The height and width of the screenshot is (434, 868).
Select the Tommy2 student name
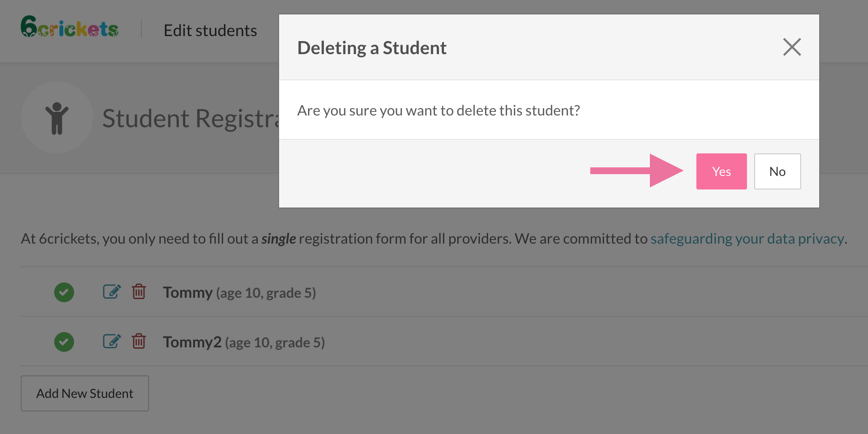coord(192,342)
